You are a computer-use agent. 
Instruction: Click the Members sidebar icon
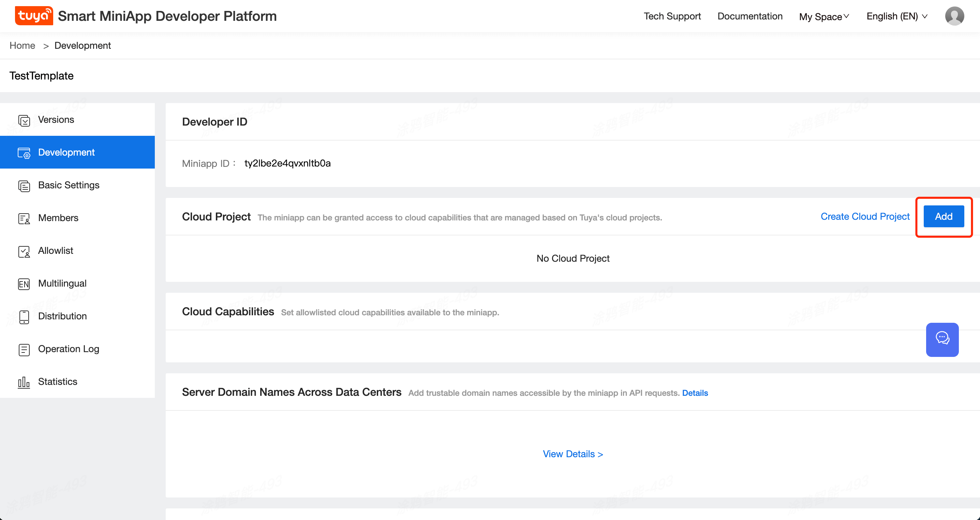click(x=24, y=218)
